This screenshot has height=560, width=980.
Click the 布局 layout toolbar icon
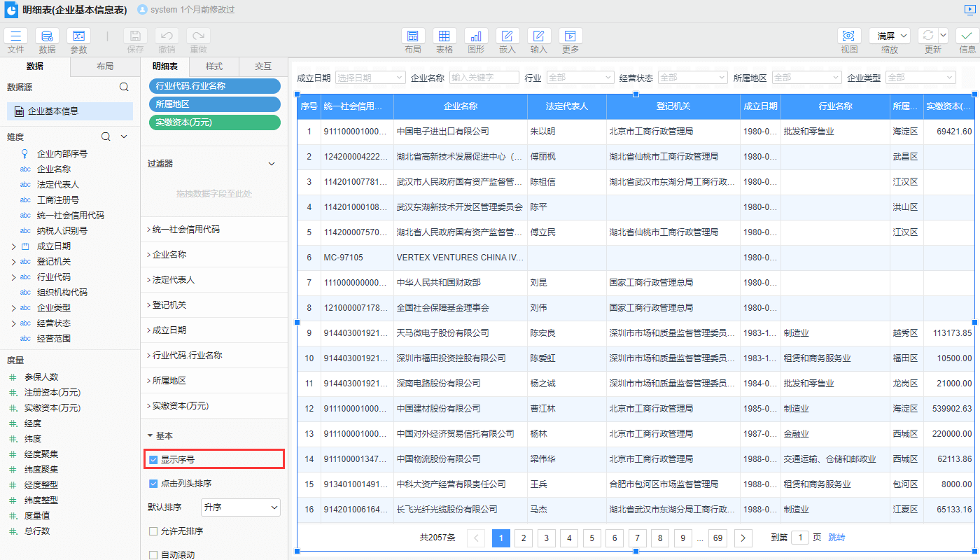pyautogui.click(x=412, y=36)
